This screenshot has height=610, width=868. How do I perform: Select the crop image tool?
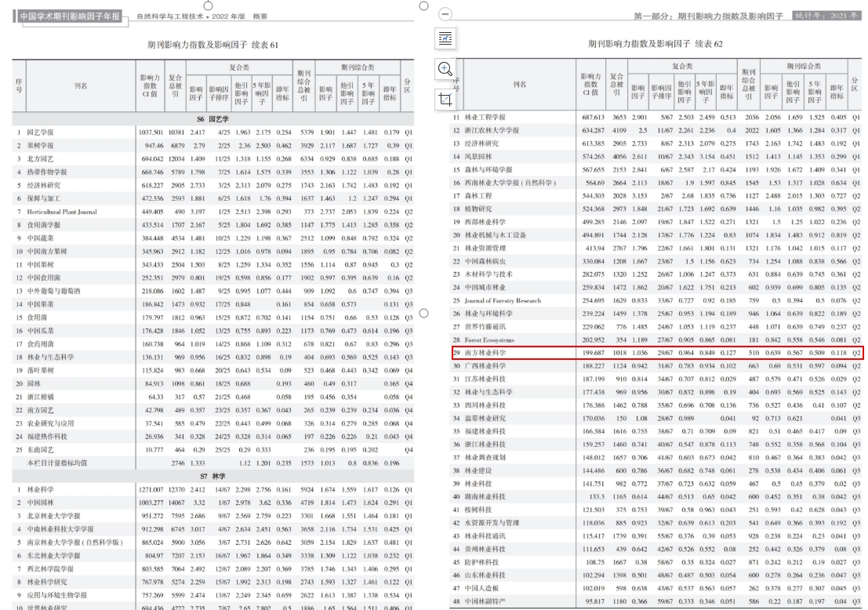[445, 98]
